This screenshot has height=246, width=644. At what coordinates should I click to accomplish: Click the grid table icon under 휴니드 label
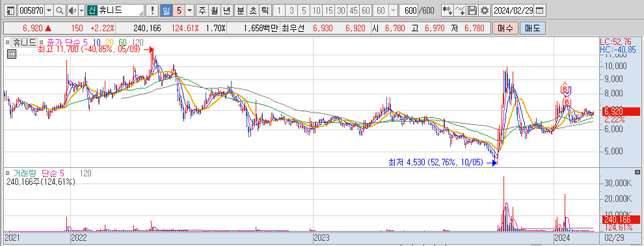click(x=12, y=53)
